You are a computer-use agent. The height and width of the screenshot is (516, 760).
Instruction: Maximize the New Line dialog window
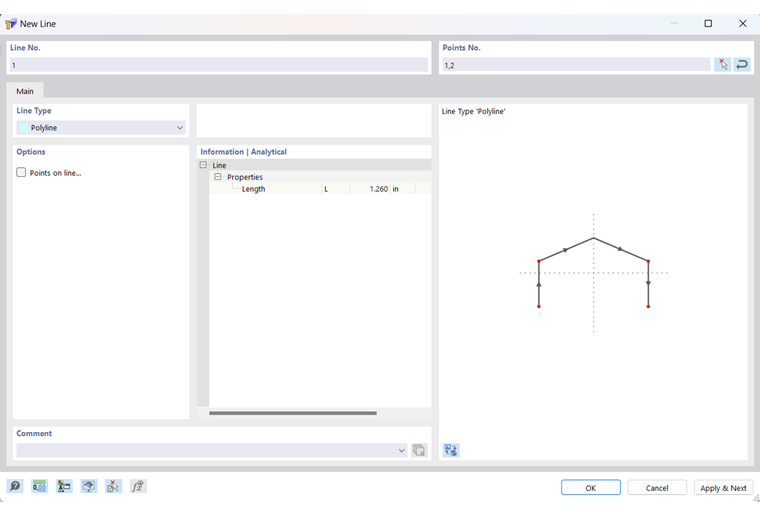point(708,23)
